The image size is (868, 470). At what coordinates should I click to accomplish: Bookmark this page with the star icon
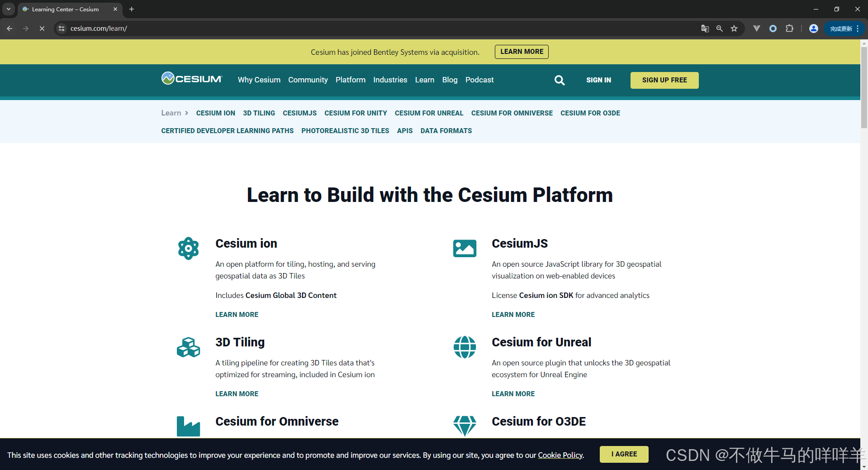coord(734,29)
